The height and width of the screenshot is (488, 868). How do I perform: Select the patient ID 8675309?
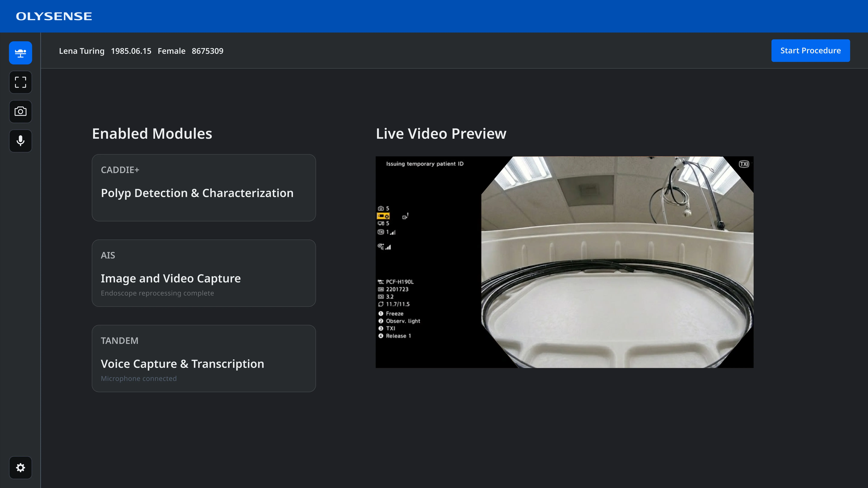pos(208,51)
